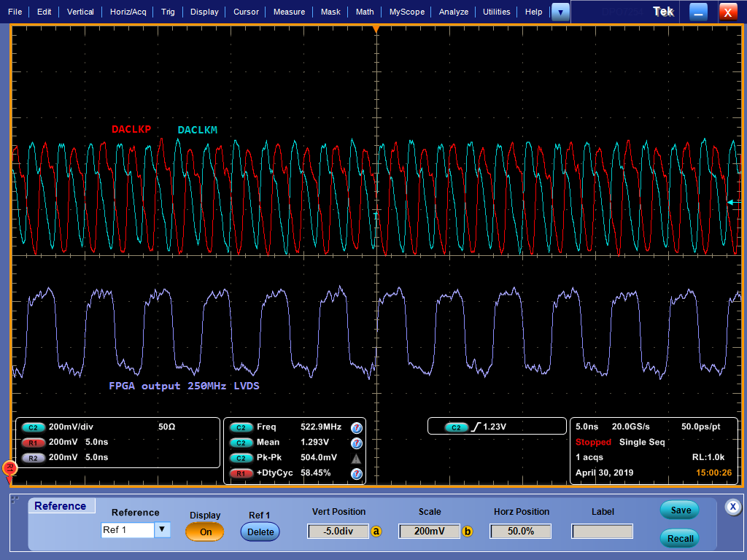Click the 50Ω termination readout
The width and height of the screenshot is (747, 560).
(167, 427)
